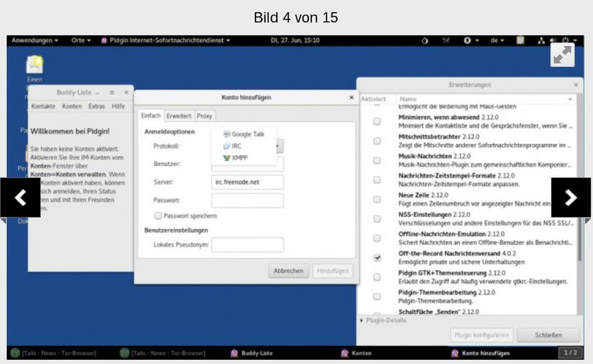Enable Pidgin GTK+Themensteuerung plugin checkbox

point(377,277)
